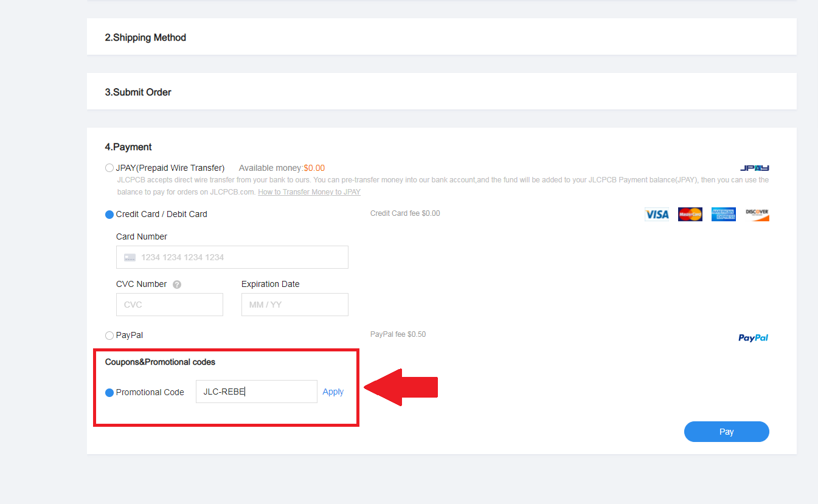Viewport: 818px width, 504px height.
Task: Click the card icon in Card Number field
Action: pos(130,257)
